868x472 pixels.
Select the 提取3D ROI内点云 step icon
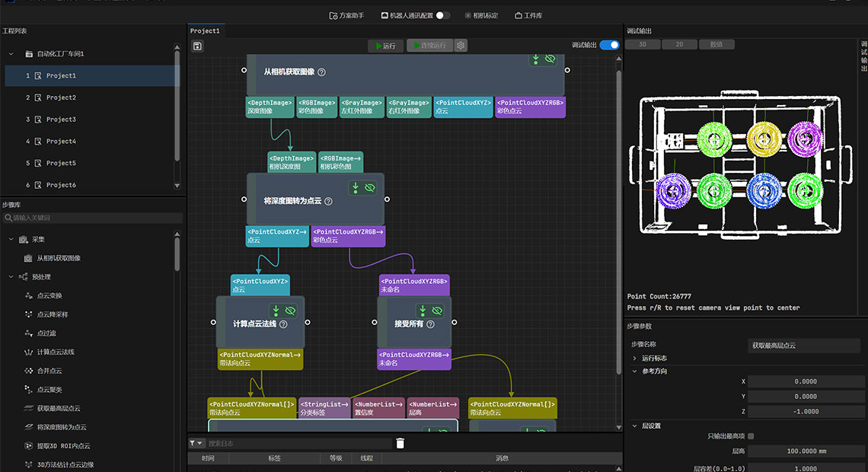tap(29, 446)
